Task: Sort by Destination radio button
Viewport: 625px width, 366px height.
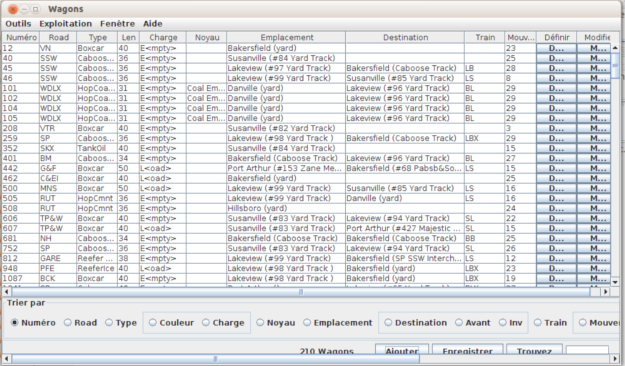Action: [x=416, y=323]
